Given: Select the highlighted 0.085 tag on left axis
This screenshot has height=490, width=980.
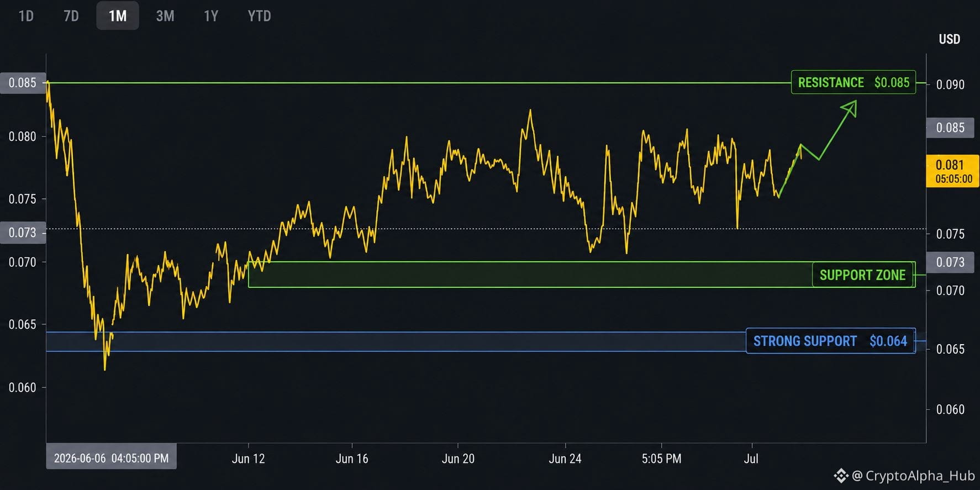Looking at the screenshot, I should [x=23, y=83].
